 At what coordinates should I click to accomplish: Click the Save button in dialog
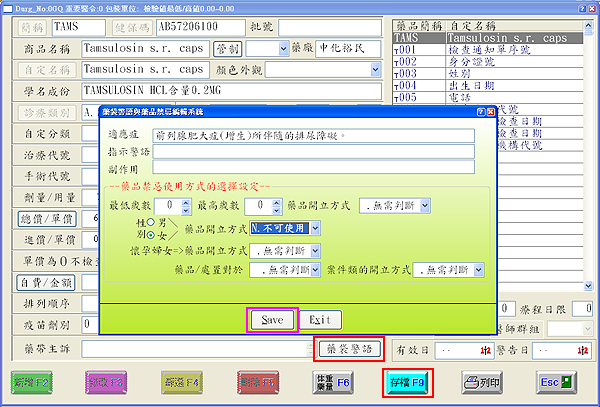[272, 320]
